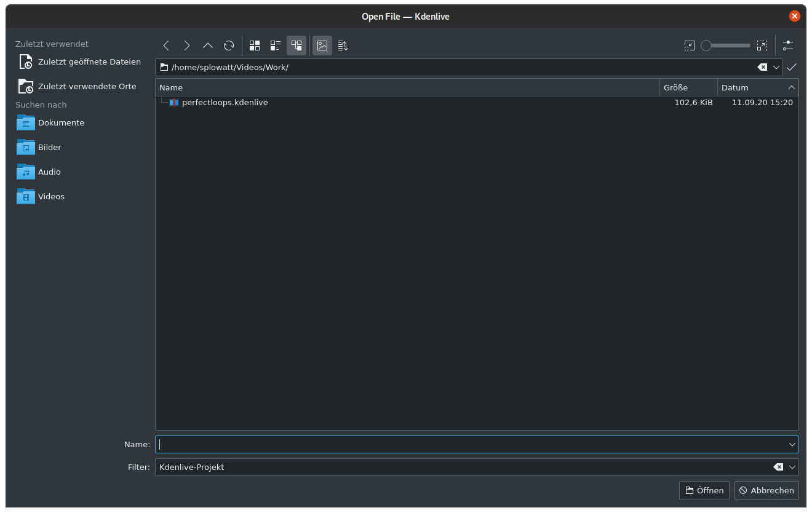Screen dimensions: 812x513
Task: Open the dialog settings options icon
Action: click(x=788, y=46)
